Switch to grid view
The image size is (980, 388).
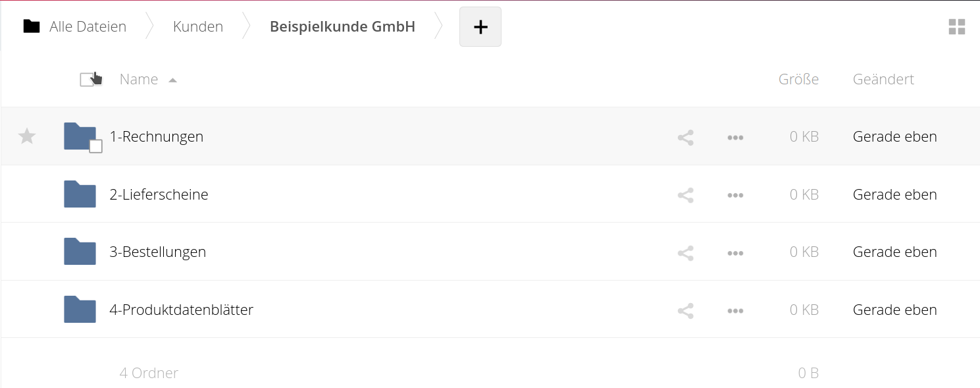click(x=956, y=27)
